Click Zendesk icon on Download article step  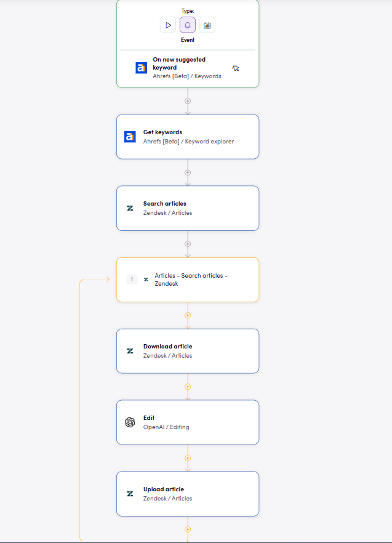[x=130, y=351]
